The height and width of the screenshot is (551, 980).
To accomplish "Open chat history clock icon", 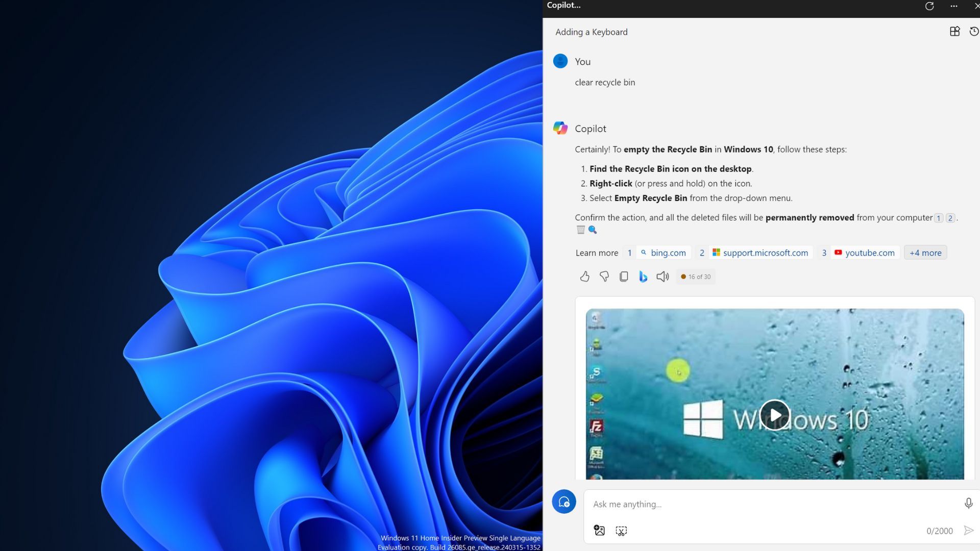I will tap(974, 32).
